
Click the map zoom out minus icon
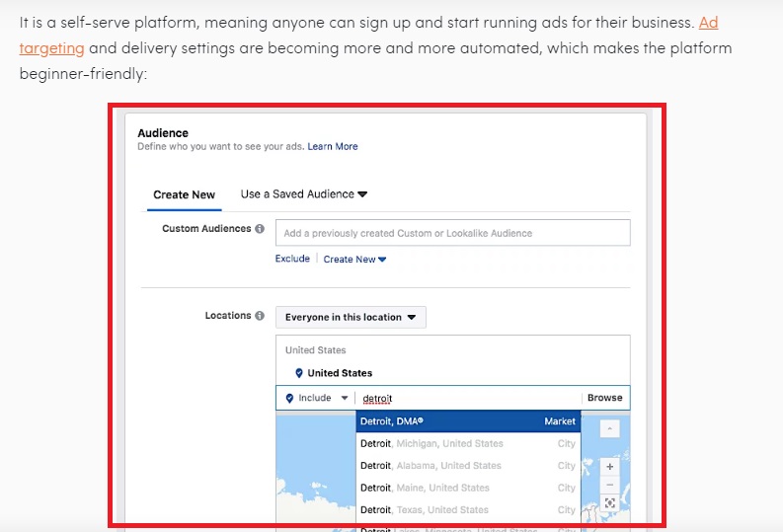pyautogui.click(x=609, y=485)
